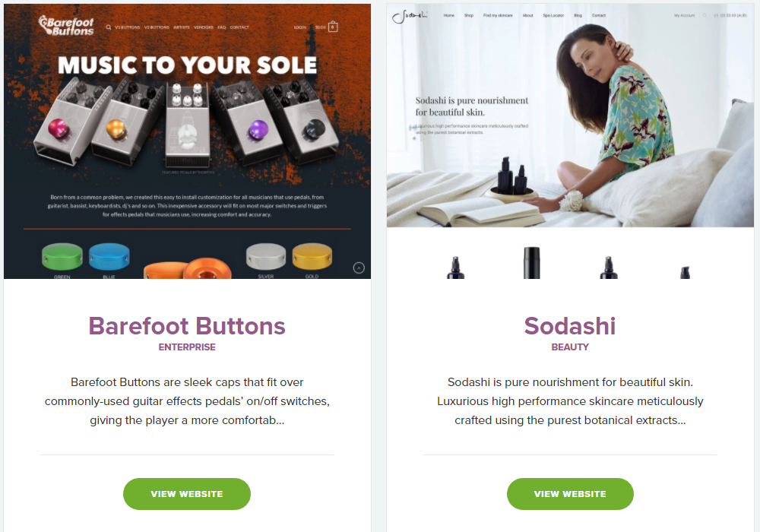The image size is (760, 532).
Task: Click the tall black bottle product thumbnail
Action: pyautogui.click(x=532, y=263)
